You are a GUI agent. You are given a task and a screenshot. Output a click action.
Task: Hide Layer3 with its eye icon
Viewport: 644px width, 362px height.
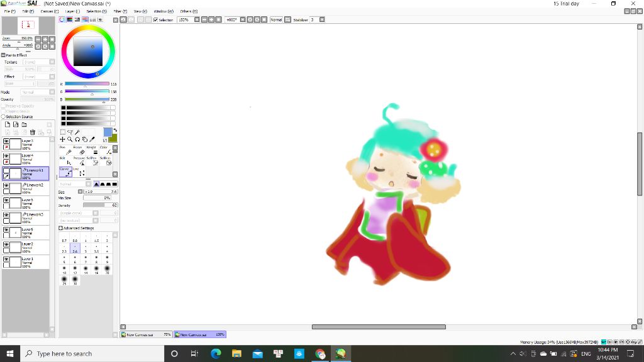point(6,141)
